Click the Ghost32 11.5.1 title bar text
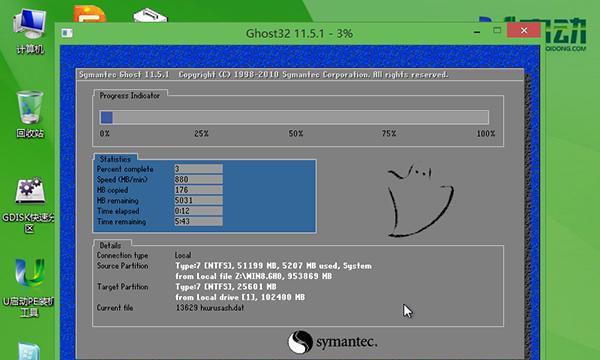600x360 pixels. (x=299, y=34)
